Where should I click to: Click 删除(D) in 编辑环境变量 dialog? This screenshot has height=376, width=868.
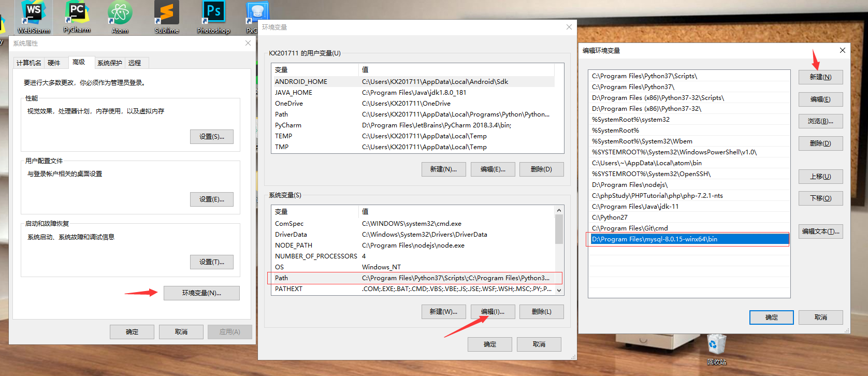pyautogui.click(x=821, y=143)
